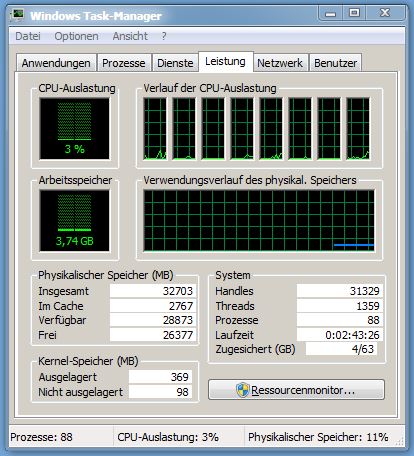Click the window resize grip in status bar
The width and height of the screenshot is (414, 456).
[x=399, y=441]
